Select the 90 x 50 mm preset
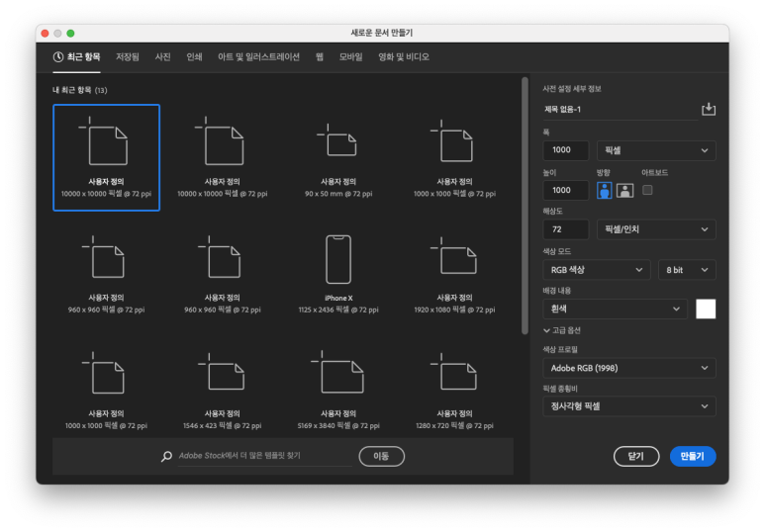This screenshot has height=532, width=765. 338,158
